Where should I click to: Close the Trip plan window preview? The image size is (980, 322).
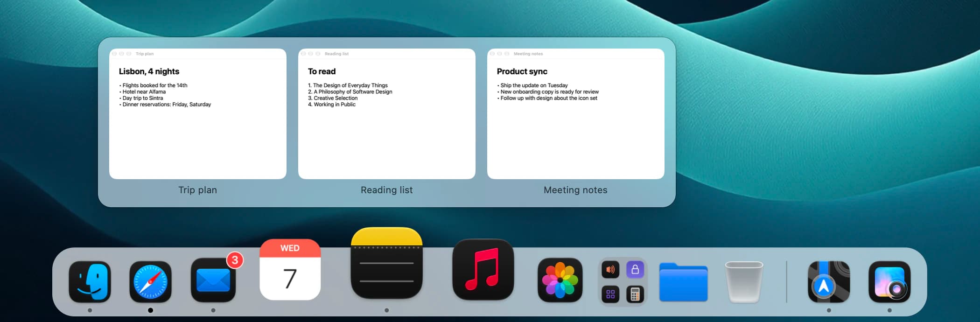point(114,54)
